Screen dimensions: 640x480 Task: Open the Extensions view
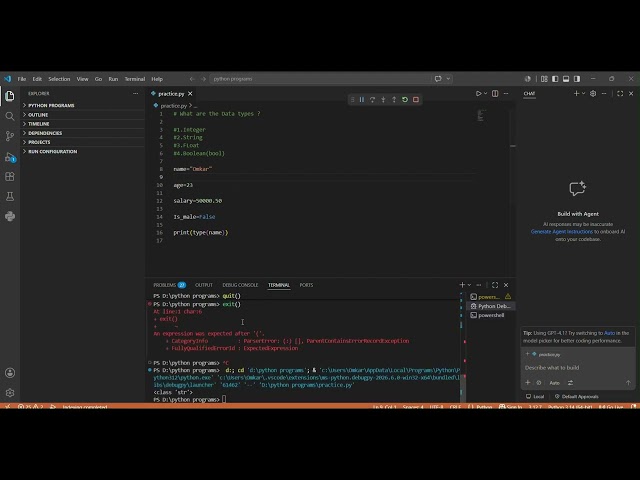point(10,177)
